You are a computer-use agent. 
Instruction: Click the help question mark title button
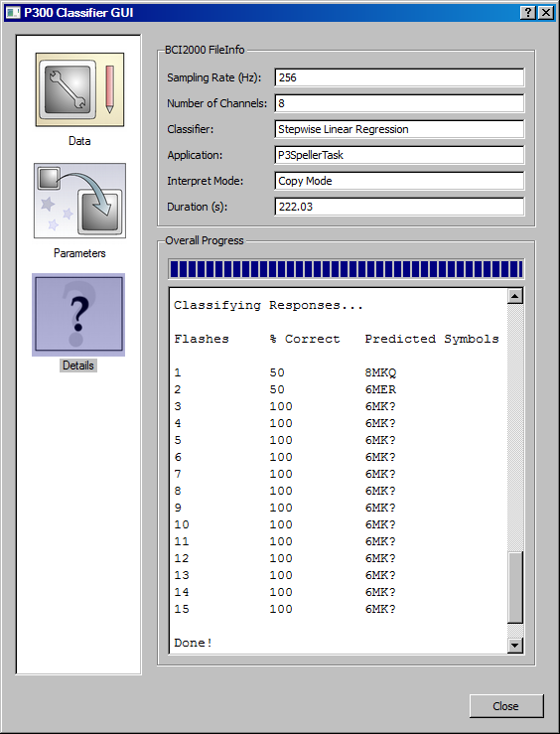click(528, 13)
